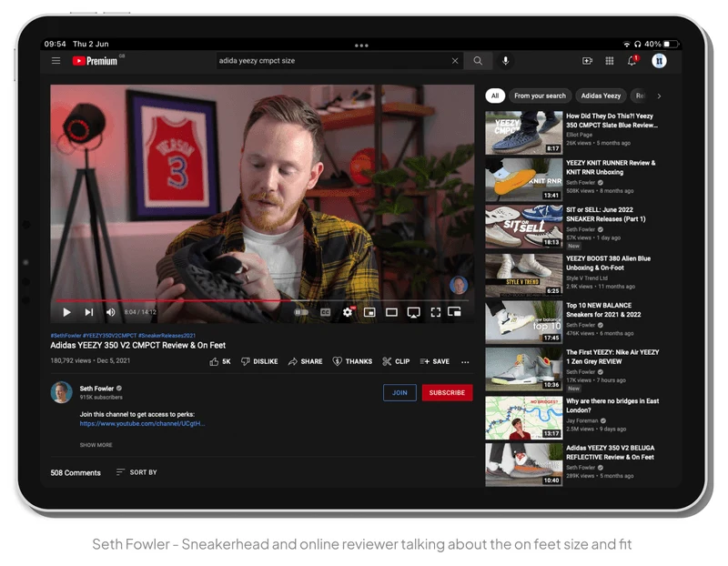
Task: Open the Create video icon
Action: [587, 61]
